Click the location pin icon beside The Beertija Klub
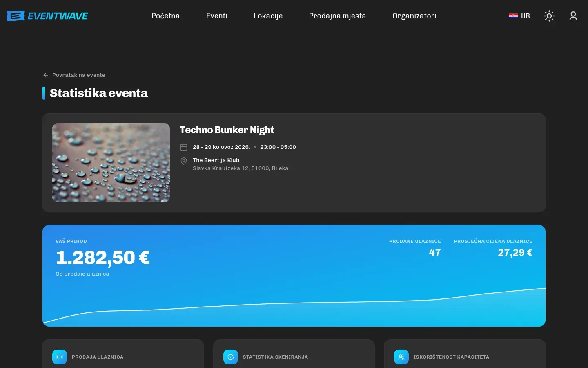Image resolution: width=588 pixels, height=368 pixels. [184, 161]
